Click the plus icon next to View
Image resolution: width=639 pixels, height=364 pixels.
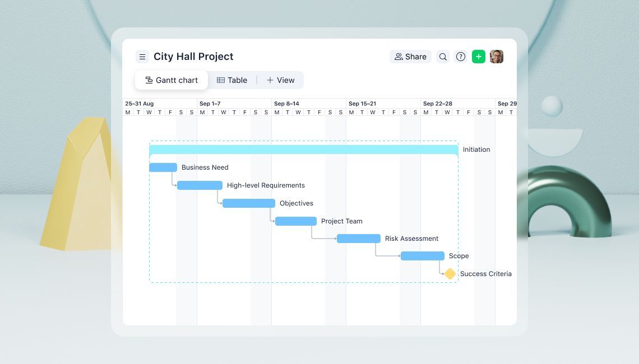coord(271,80)
